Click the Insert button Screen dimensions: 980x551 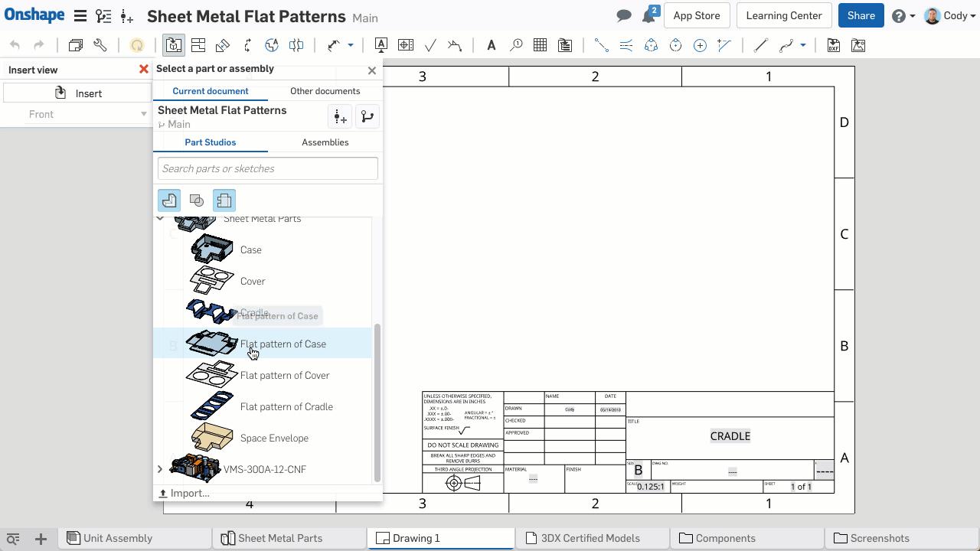(80, 93)
